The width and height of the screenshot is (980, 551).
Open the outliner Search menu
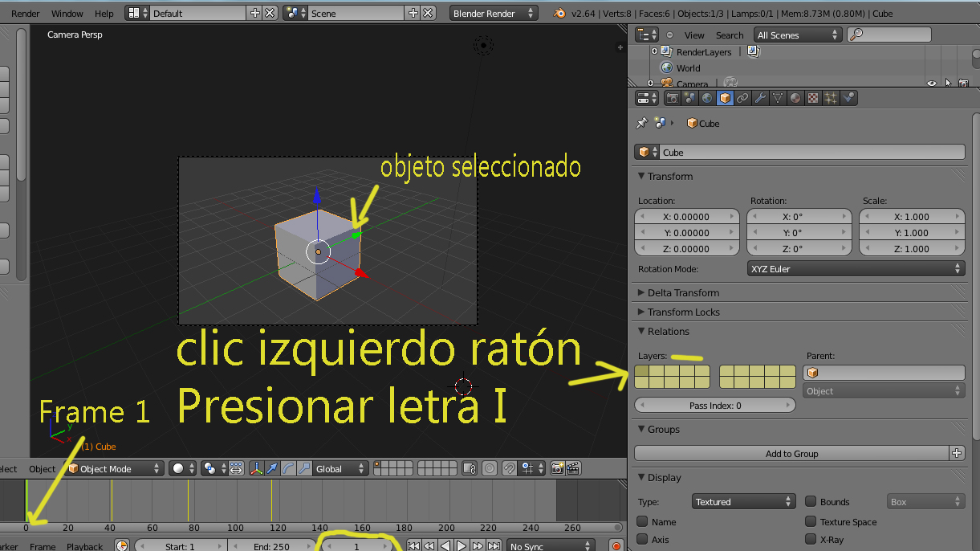point(730,35)
